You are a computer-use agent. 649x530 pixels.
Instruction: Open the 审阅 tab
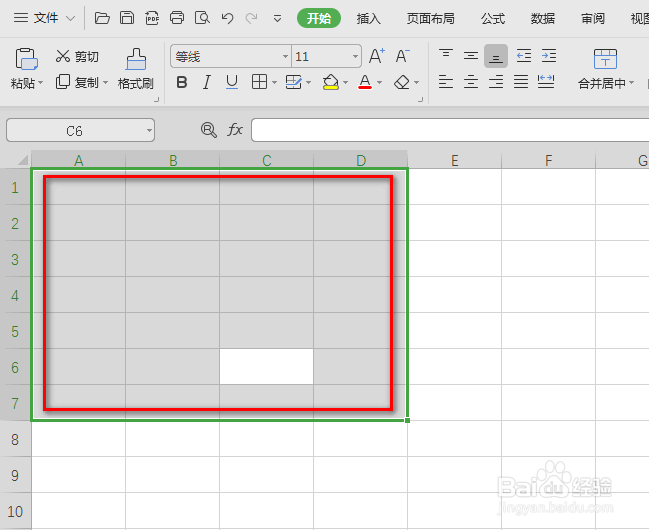pyautogui.click(x=593, y=19)
